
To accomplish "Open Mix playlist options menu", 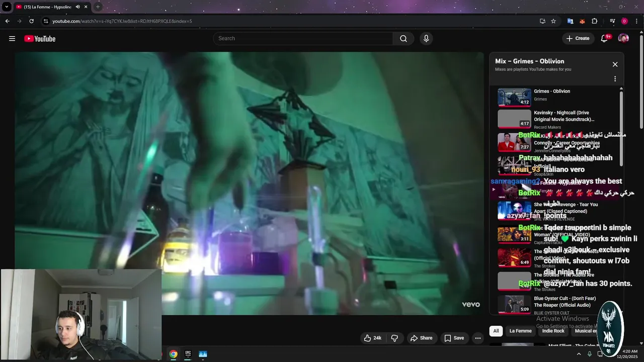I will (x=615, y=79).
